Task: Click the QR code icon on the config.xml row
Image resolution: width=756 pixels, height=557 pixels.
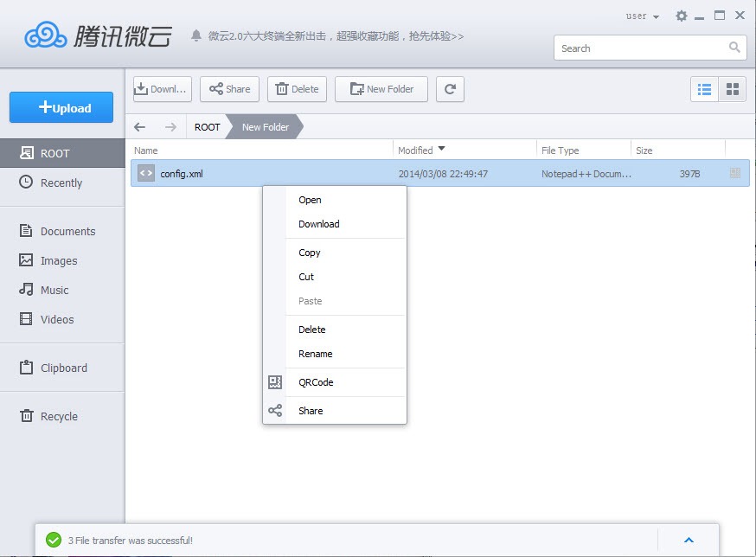Action: 734,173
